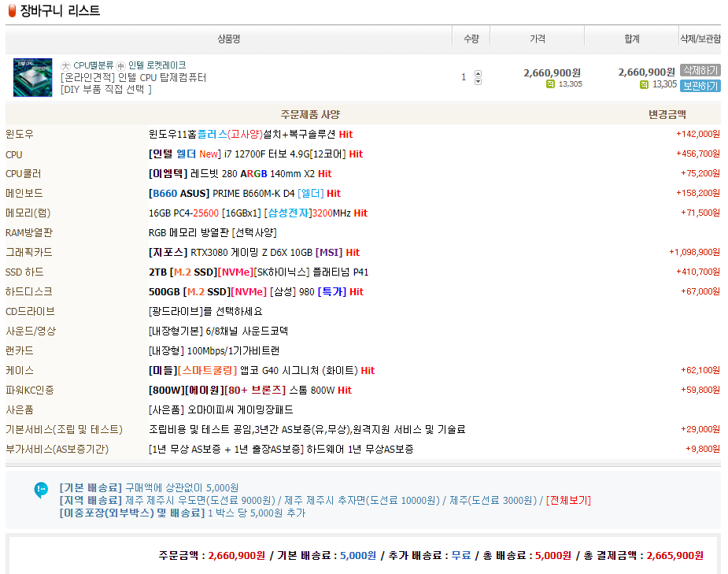Viewport: 728px width, 574px height.
Task: Click the 주문제품 사양 header
Action: (310, 115)
